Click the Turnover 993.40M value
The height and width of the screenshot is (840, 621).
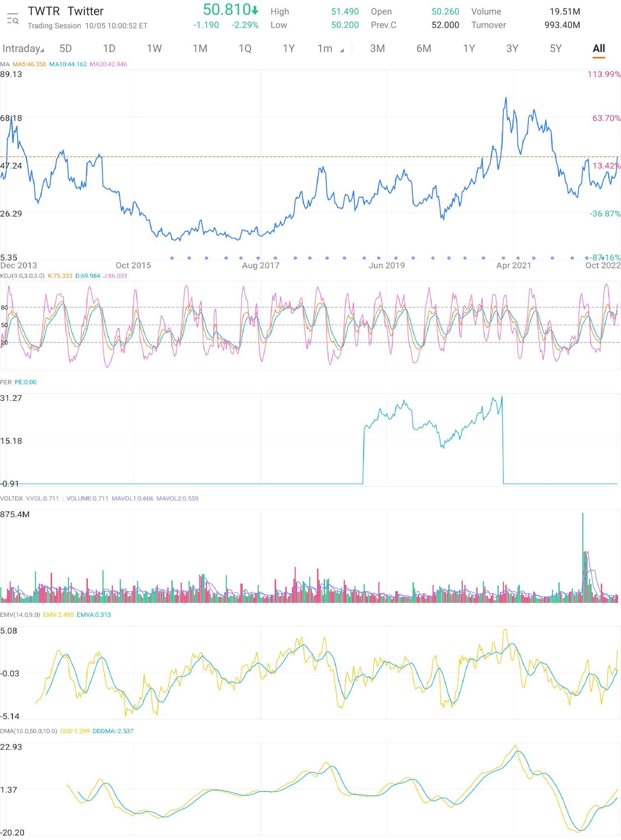point(562,25)
